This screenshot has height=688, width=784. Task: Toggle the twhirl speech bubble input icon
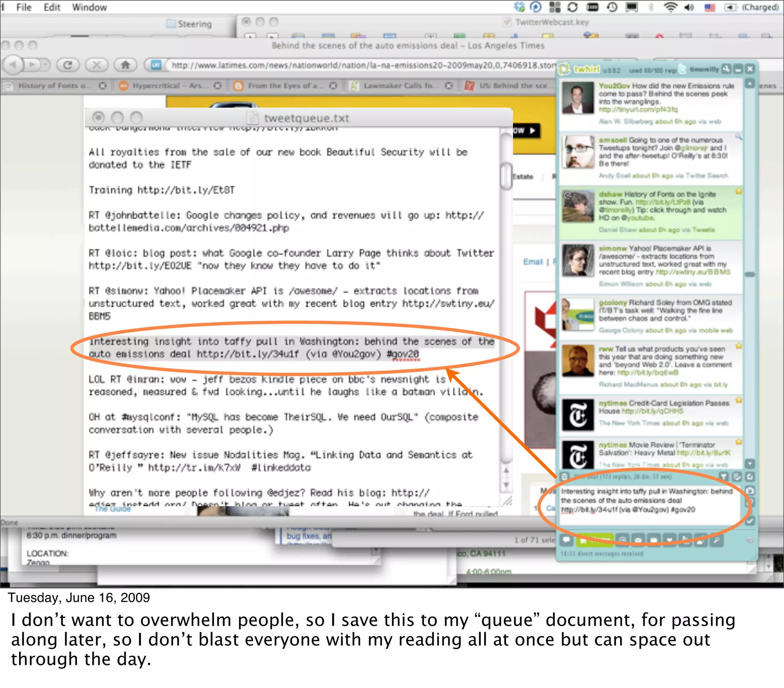tap(566, 540)
